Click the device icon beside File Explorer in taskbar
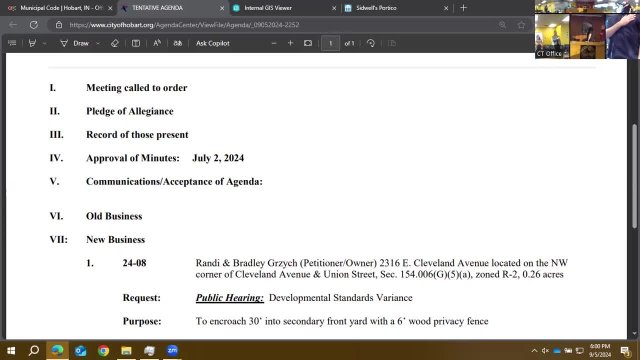This screenshot has width=640, height=360. (x=149, y=351)
